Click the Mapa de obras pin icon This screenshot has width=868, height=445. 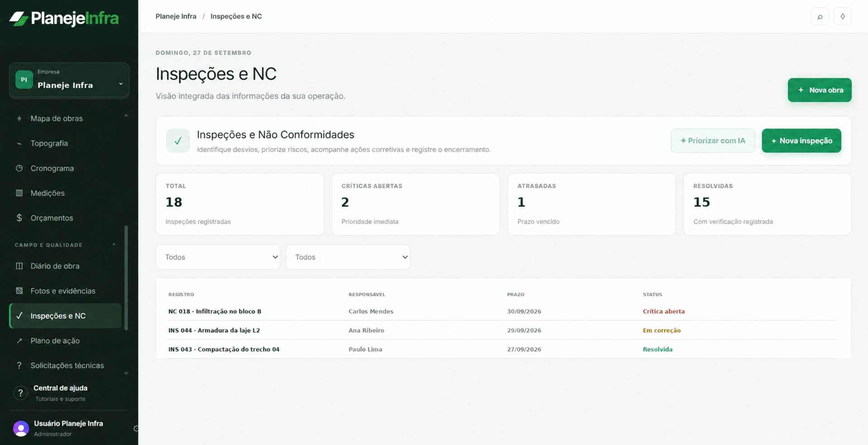19,119
